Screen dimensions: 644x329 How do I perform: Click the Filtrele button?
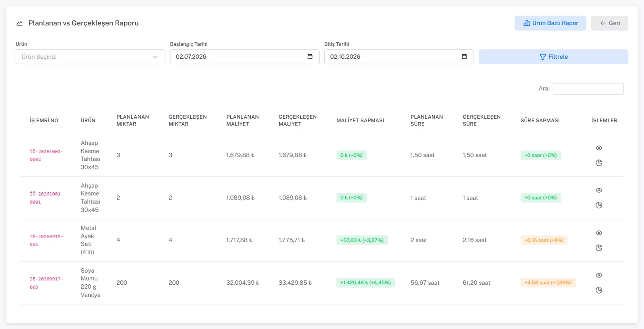[553, 57]
